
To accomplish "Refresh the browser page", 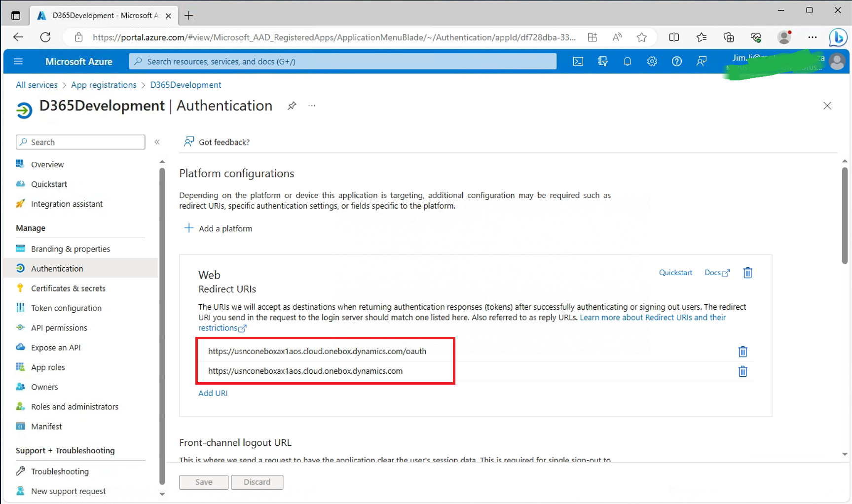I will (45, 37).
